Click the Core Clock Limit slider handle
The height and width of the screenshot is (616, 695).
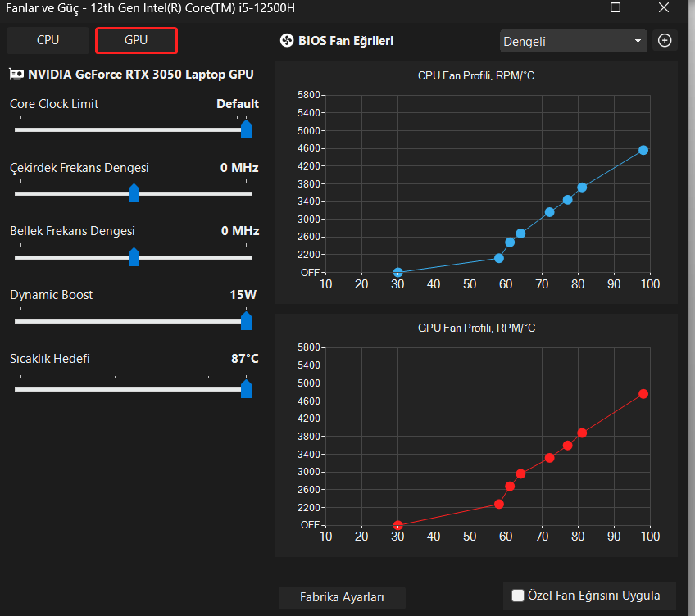(247, 129)
